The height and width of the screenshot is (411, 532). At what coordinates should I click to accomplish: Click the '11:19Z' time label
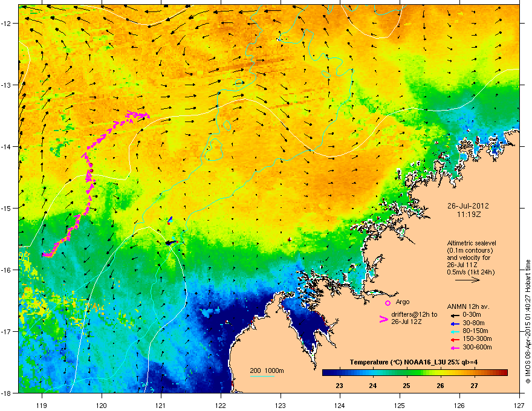[x=469, y=215]
